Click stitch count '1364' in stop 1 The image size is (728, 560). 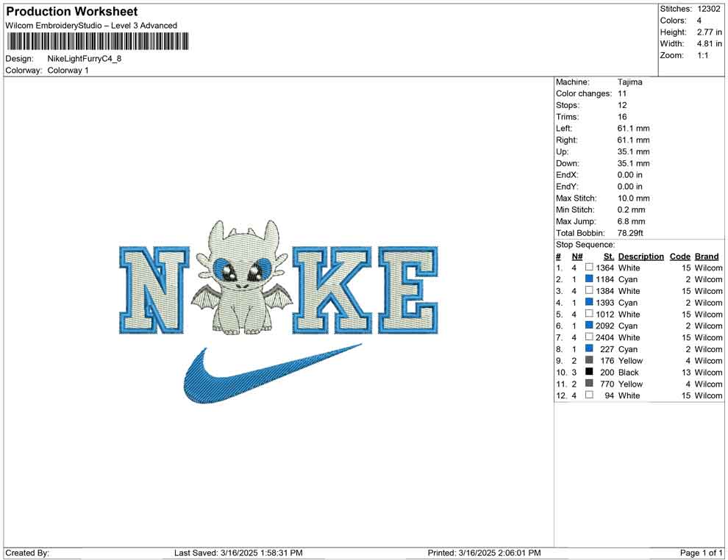(605, 268)
